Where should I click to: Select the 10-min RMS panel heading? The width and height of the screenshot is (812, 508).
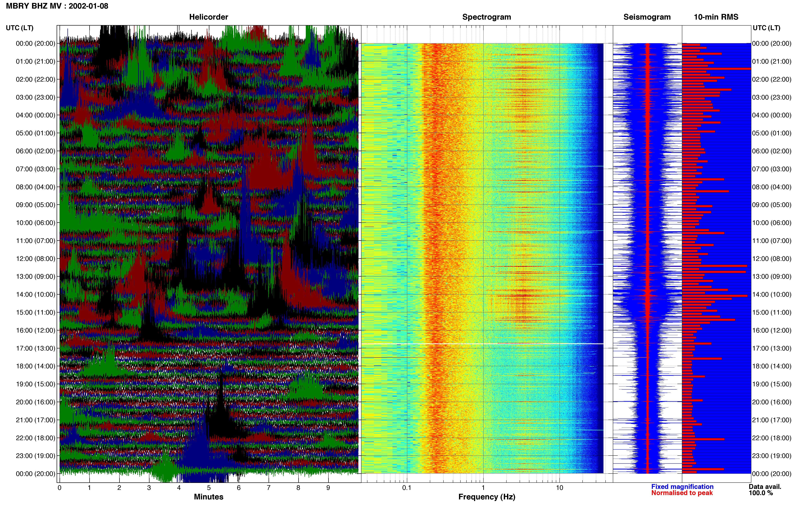716,17
